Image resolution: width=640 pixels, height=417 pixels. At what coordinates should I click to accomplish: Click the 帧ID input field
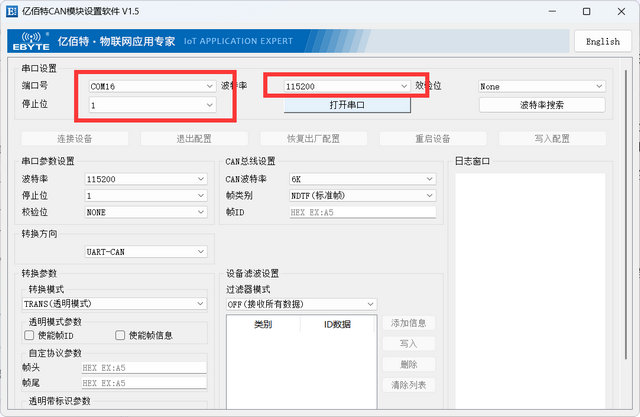pyautogui.click(x=362, y=212)
